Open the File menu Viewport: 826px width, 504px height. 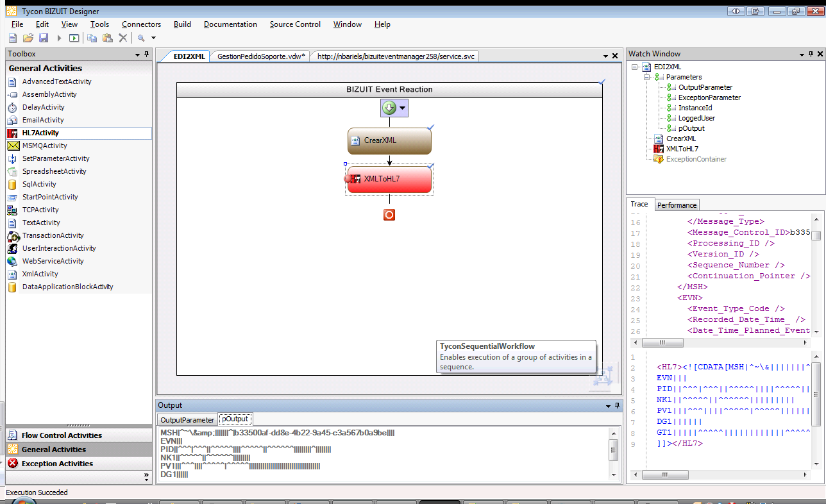tap(17, 24)
